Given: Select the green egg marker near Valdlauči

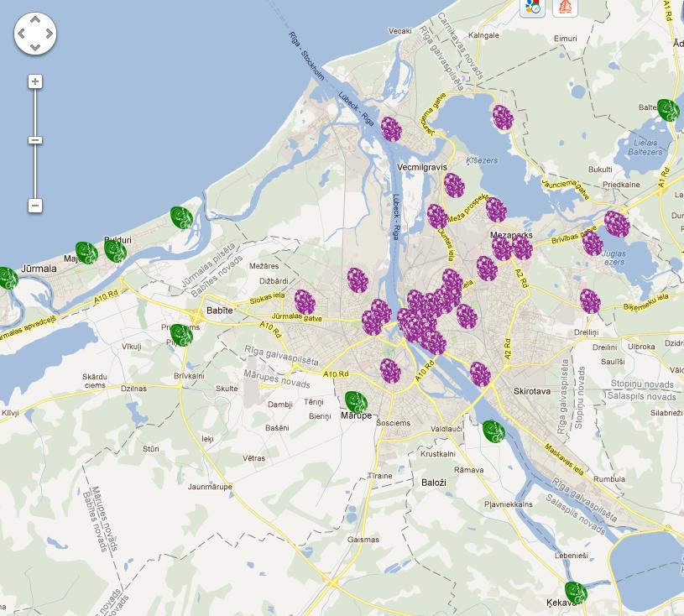Looking at the screenshot, I should pos(494,431).
